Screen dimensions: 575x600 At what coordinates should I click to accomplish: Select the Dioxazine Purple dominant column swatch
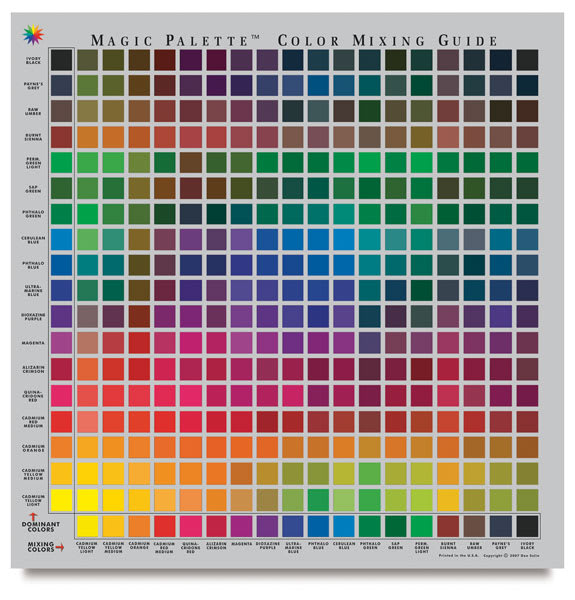pyautogui.click(x=61, y=316)
